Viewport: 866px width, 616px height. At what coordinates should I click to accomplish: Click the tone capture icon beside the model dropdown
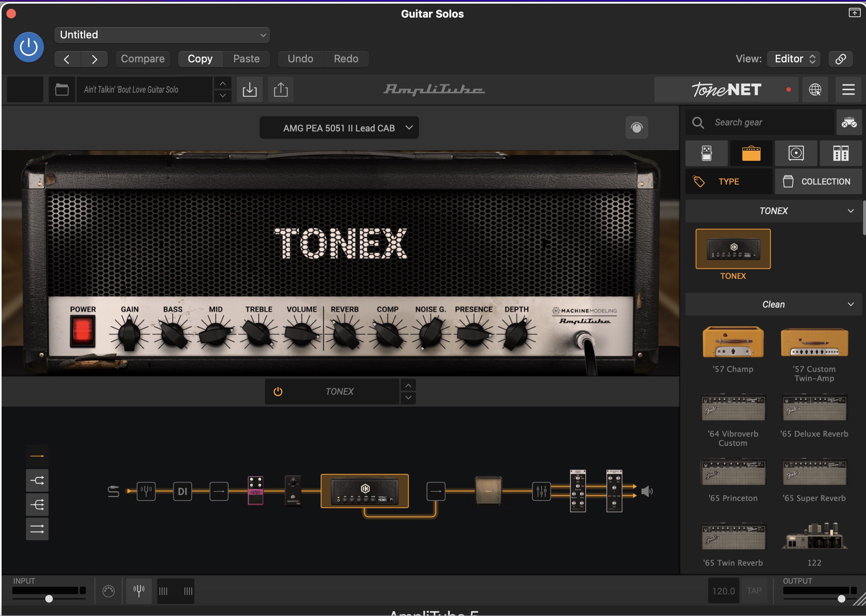pos(637,128)
